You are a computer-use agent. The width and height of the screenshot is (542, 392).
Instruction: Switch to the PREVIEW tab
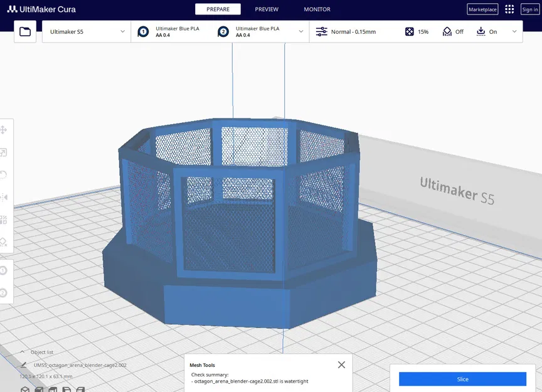click(267, 9)
